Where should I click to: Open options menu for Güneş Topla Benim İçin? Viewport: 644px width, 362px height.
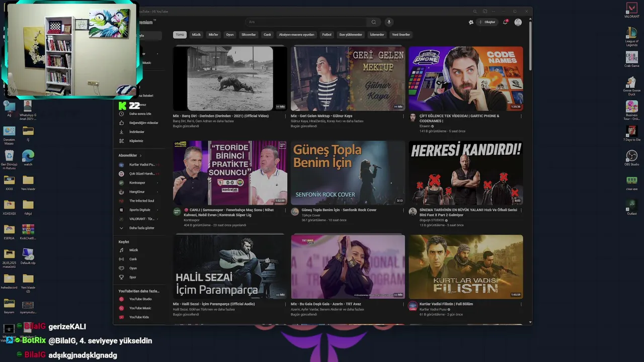pyautogui.click(x=403, y=210)
